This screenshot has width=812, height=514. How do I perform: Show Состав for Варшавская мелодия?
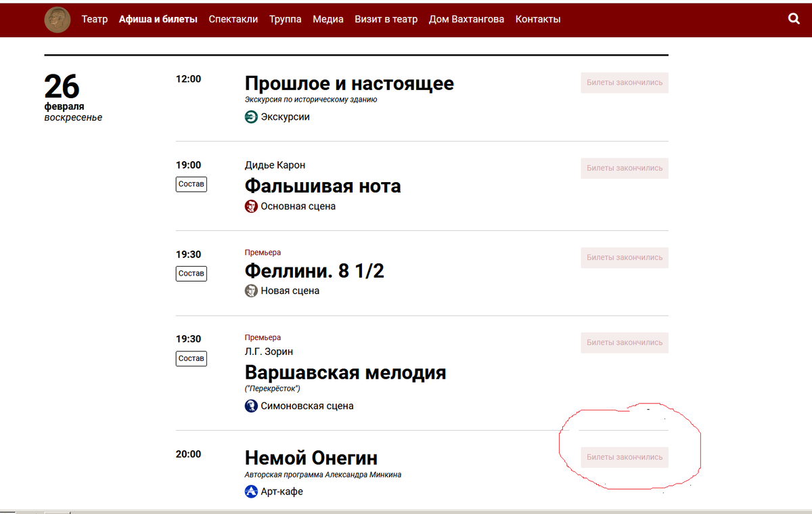[x=191, y=358]
